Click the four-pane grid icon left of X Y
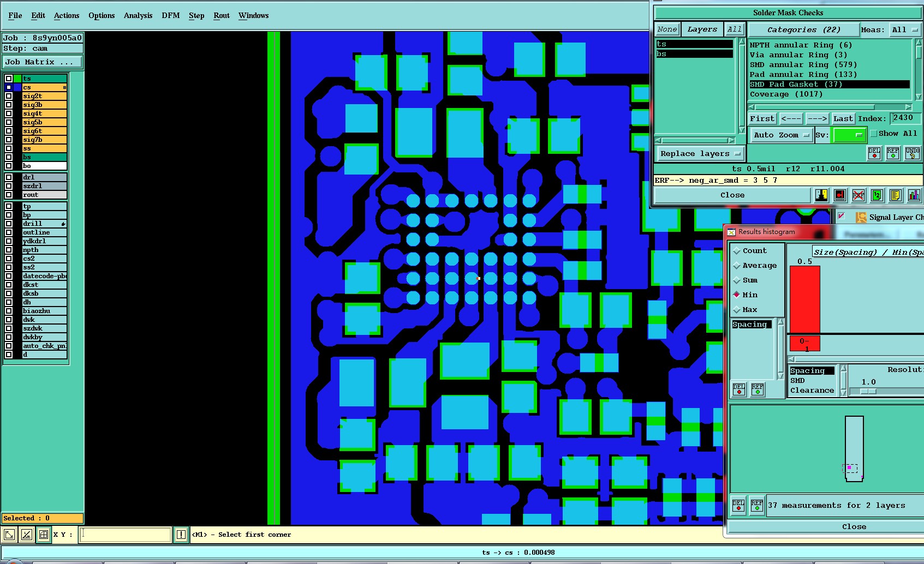924x564 pixels. 44,535
